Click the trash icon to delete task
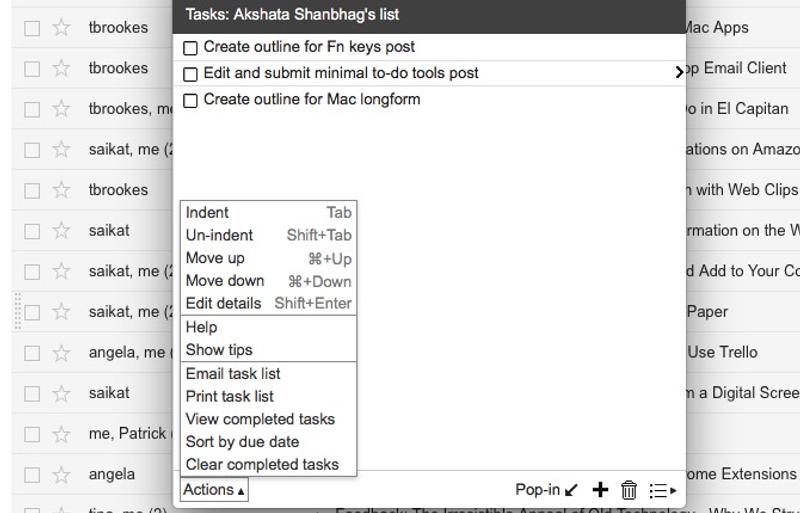The width and height of the screenshot is (800, 513). point(629,490)
